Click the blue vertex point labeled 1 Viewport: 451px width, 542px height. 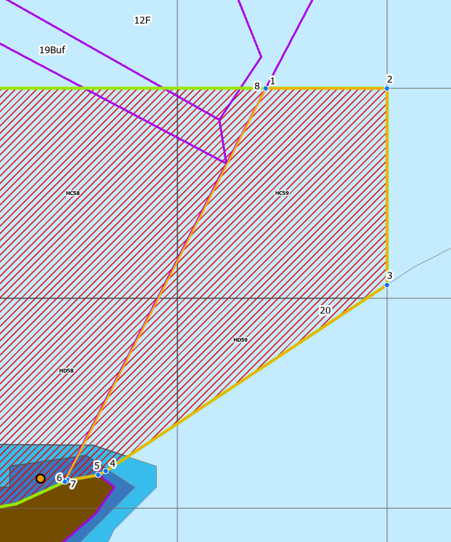coord(265,88)
